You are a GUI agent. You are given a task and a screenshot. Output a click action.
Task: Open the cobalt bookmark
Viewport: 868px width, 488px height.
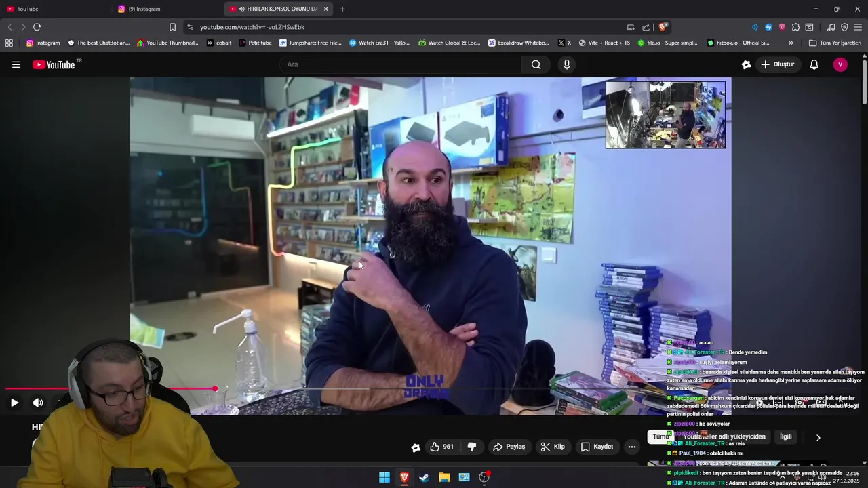pos(219,43)
